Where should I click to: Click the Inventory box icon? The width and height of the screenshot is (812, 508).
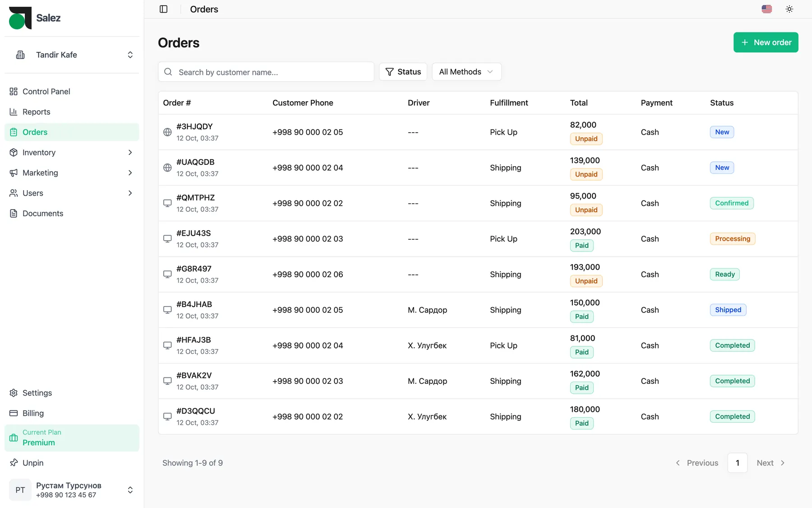pos(14,152)
